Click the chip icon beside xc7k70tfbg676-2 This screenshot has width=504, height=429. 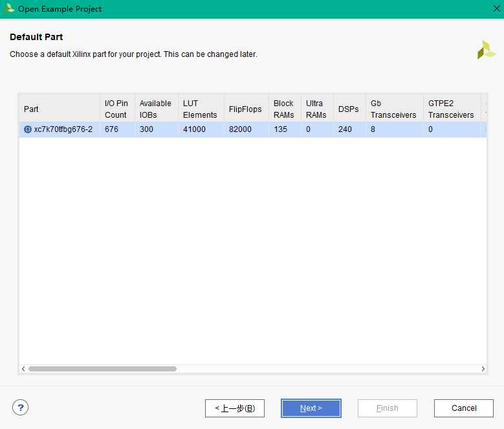[28, 129]
